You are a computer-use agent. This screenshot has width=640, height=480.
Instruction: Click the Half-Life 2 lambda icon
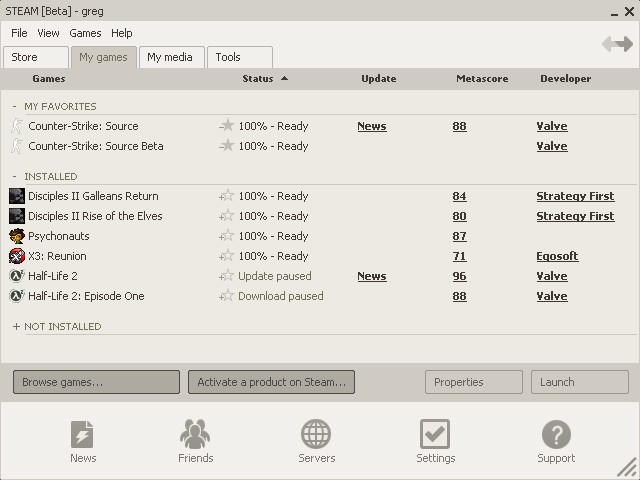pos(17,276)
